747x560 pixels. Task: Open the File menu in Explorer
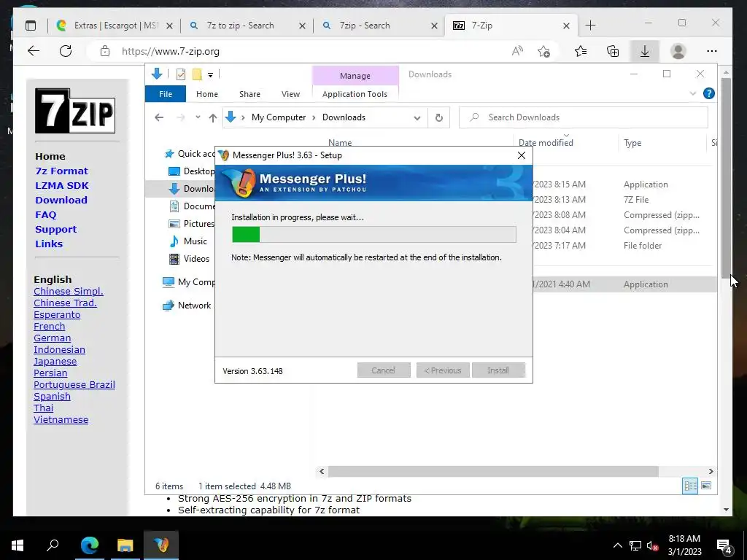[x=166, y=94]
